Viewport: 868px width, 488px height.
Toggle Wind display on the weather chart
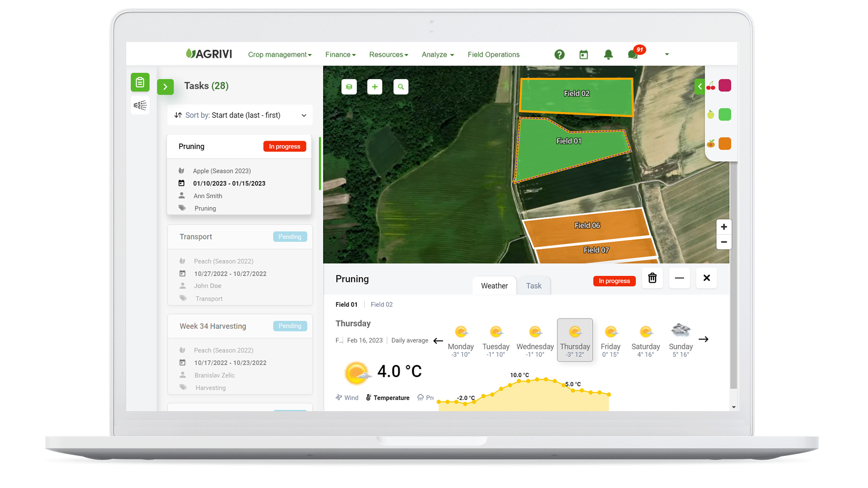(347, 398)
